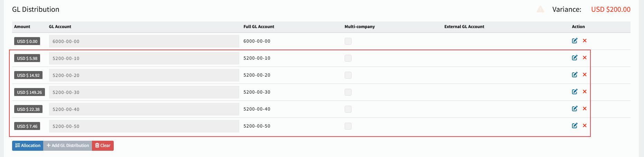Screen dimensions: 644x157
Task: Toggle Multi-company checkbox for 6000-00-00
Action: [348, 41]
